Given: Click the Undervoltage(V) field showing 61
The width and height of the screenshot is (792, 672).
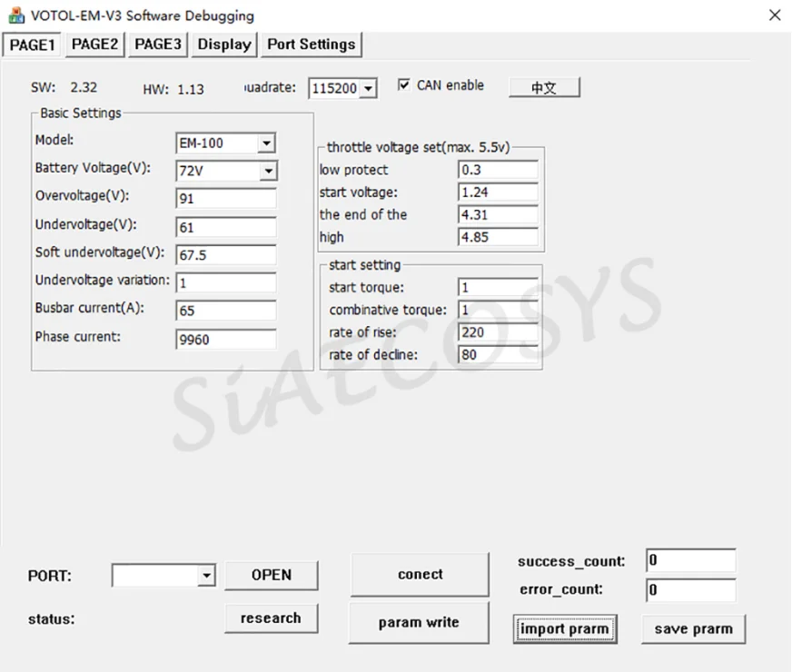Looking at the screenshot, I should [x=226, y=227].
